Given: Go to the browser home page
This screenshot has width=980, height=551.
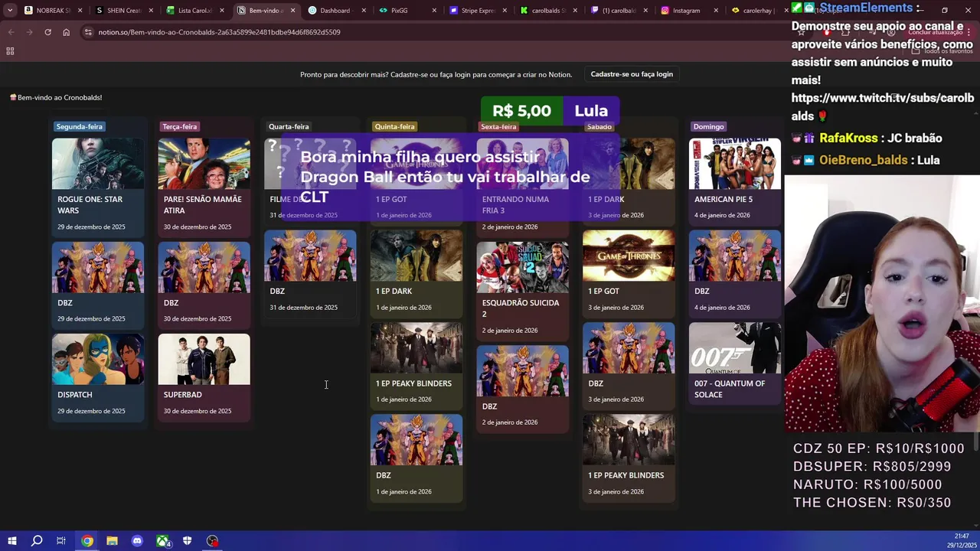Looking at the screenshot, I should point(66,32).
